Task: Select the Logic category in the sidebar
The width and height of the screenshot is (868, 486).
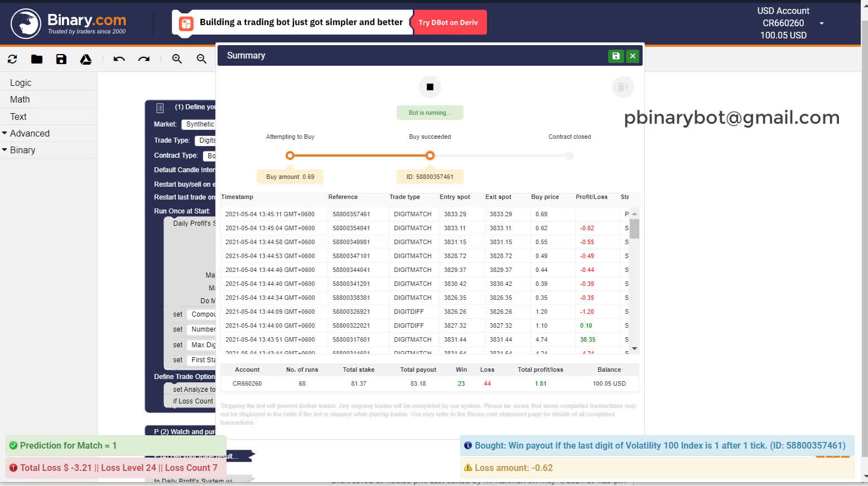Action: pyautogui.click(x=21, y=82)
